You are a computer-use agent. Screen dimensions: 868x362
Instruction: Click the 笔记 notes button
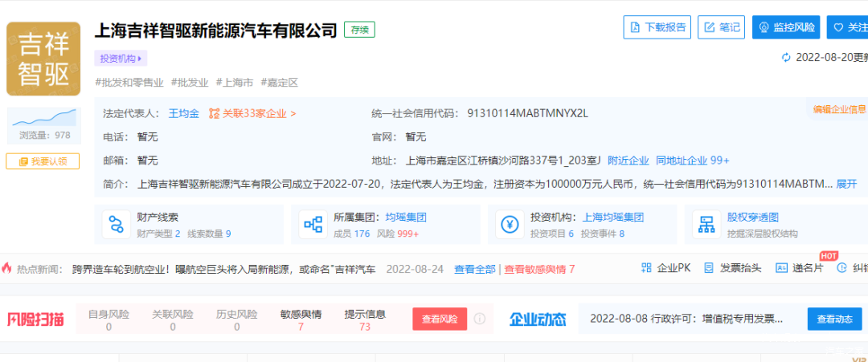(721, 27)
